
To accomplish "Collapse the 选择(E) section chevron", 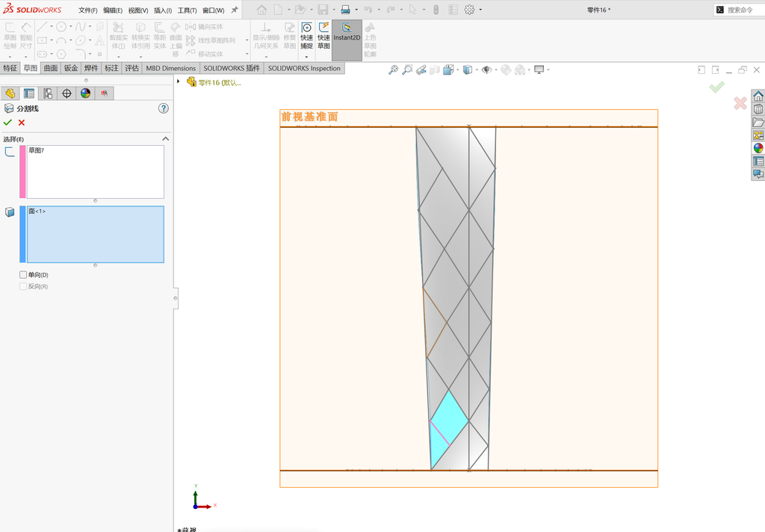I will [x=165, y=139].
